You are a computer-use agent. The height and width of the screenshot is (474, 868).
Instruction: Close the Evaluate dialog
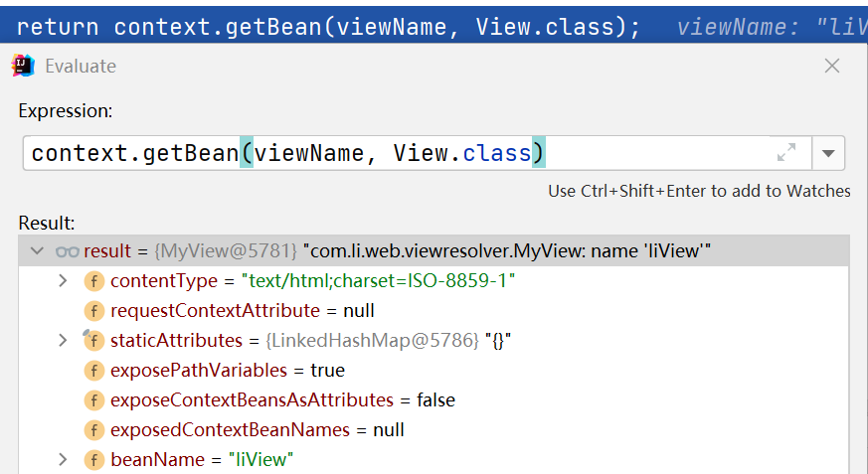click(x=832, y=67)
